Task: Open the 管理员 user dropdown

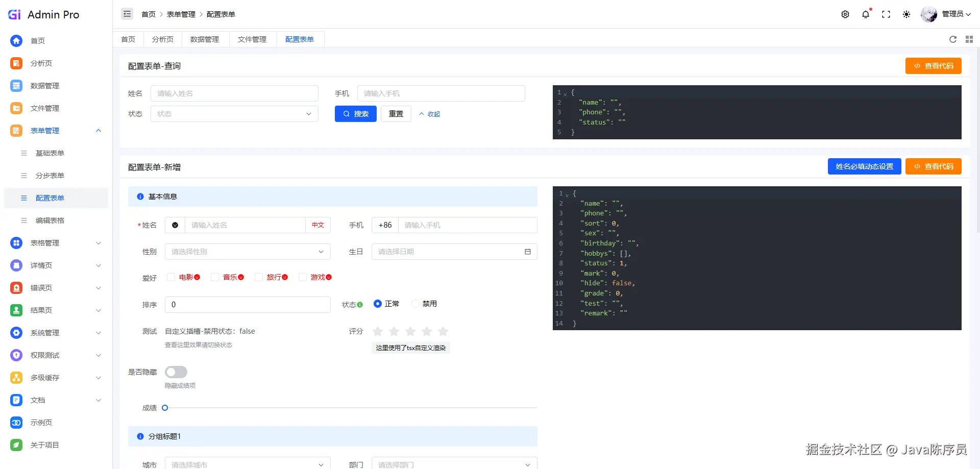Action: click(x=946, y=14)
